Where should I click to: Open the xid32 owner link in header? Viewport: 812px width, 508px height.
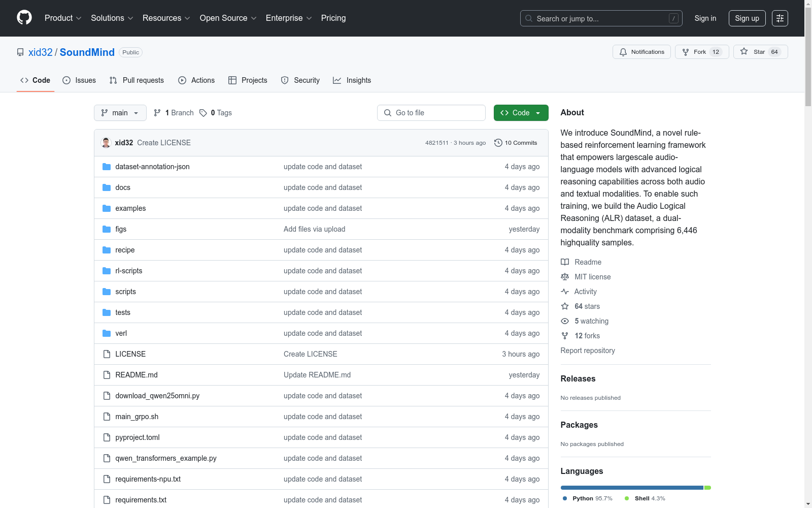pyautogui.click(x=41, y=52)
